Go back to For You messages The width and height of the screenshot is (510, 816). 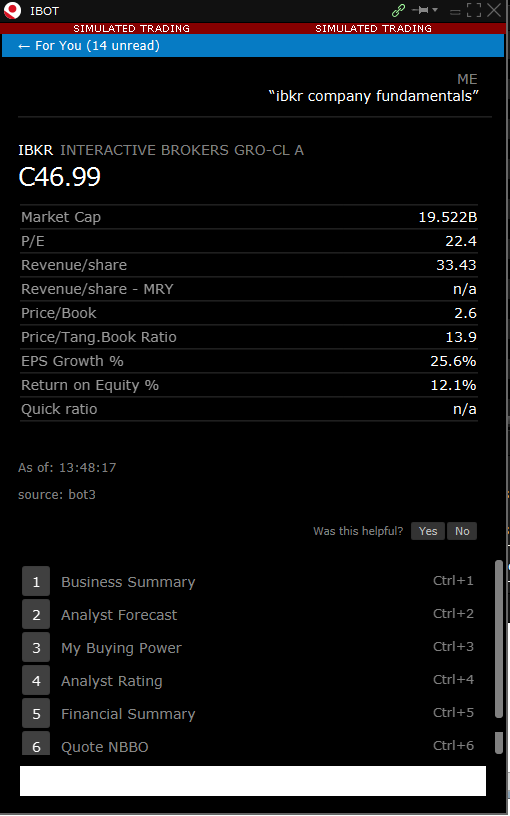89,46
